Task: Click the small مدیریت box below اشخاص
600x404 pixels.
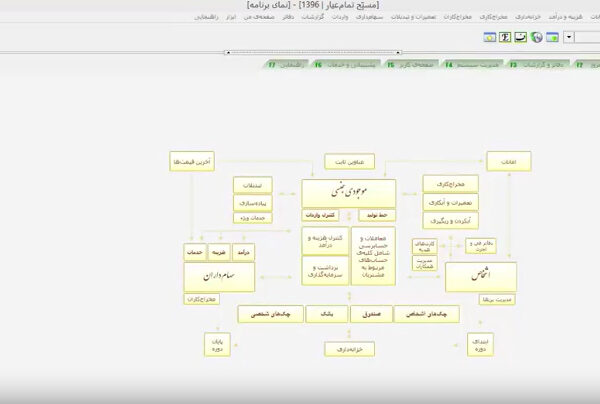Action: click(497, 300)
